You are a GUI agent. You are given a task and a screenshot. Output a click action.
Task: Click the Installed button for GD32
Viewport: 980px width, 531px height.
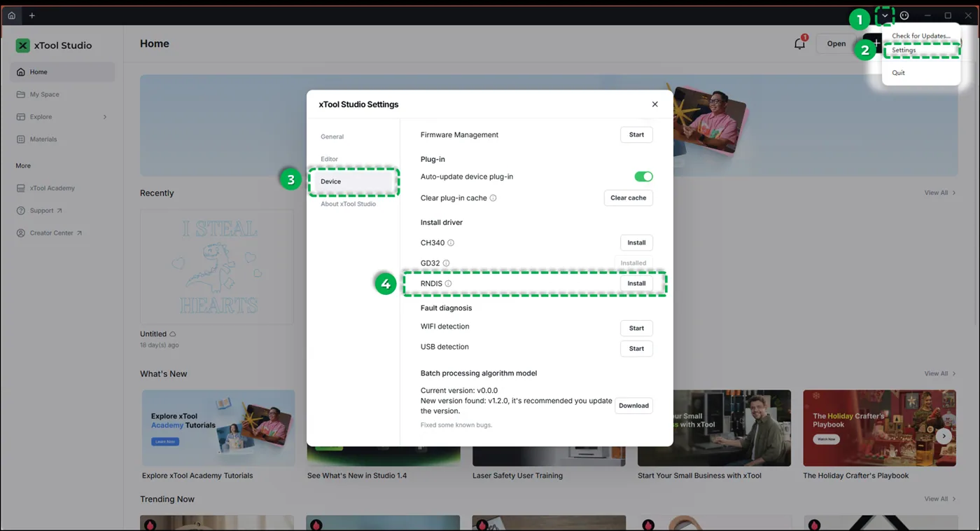point(633,263)
